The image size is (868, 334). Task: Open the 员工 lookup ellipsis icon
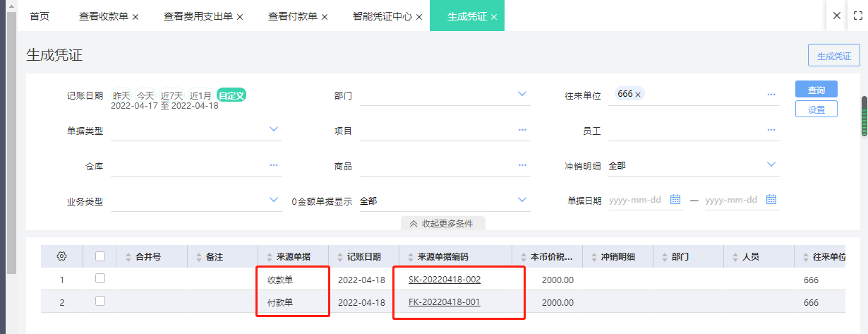pos(771,130)
